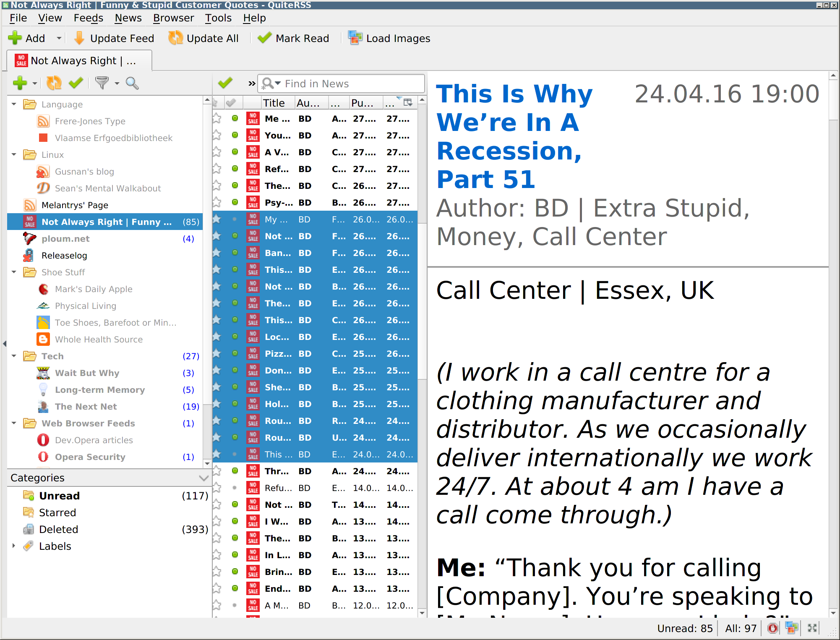Open the Help menu
The image size is (840, 640).
[254, 18]
